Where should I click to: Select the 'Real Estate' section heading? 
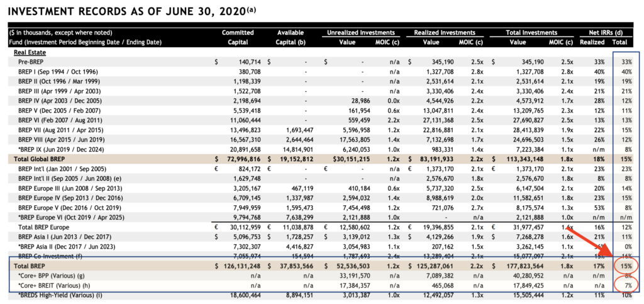[30, 53]
